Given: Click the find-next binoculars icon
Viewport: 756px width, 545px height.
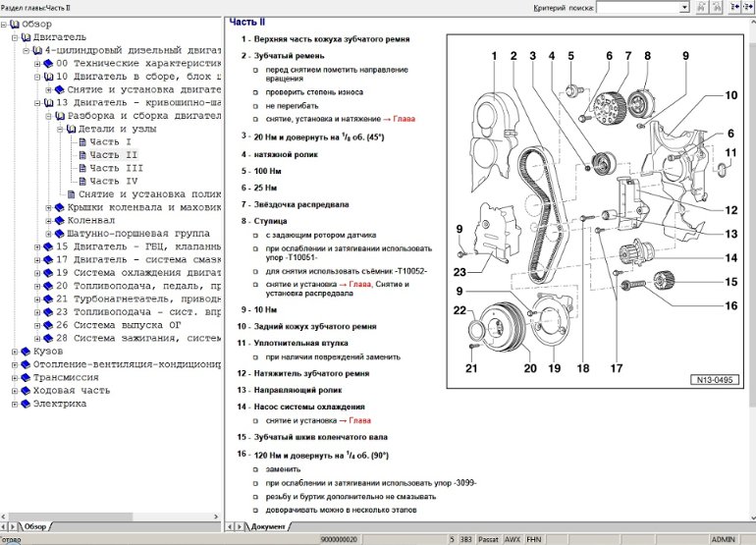Looking at the screenshot, I should 717,7.
